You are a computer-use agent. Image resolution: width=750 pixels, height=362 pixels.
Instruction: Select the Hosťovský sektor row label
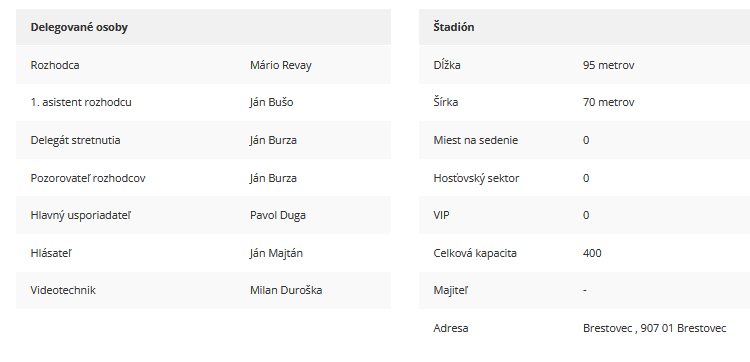tap(476, 178)
